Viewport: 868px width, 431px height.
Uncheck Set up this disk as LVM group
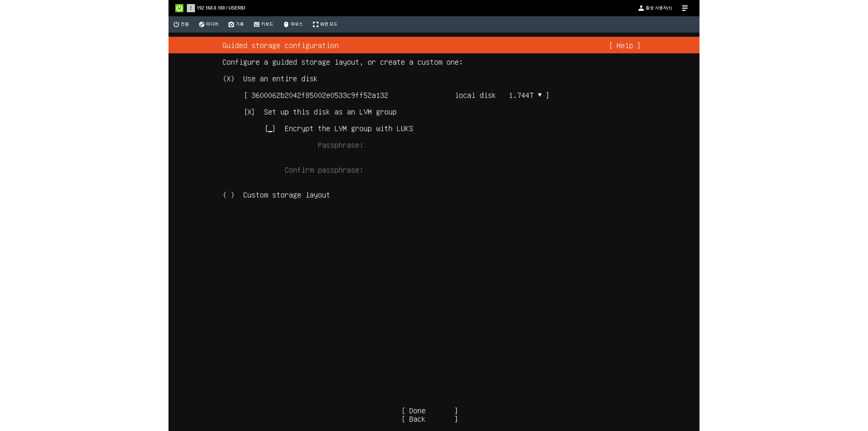[x=249, y=112]
